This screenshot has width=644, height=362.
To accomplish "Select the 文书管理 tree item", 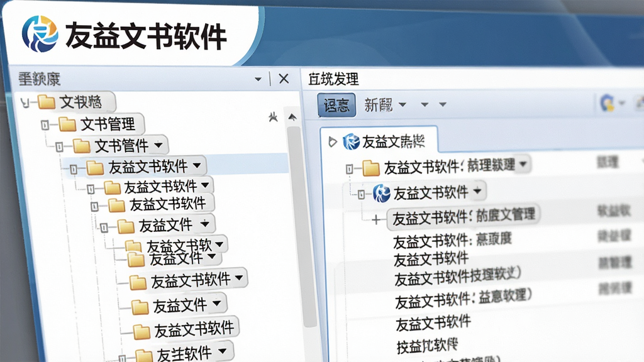I will pos(108,124).
